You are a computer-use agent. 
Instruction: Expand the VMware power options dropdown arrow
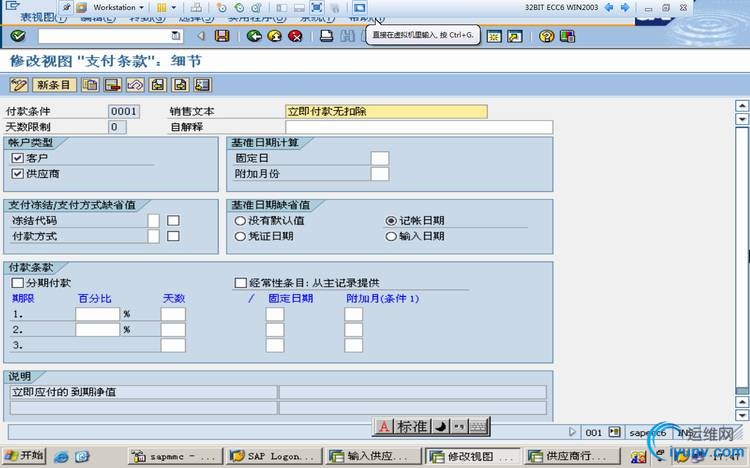point(174,7)
